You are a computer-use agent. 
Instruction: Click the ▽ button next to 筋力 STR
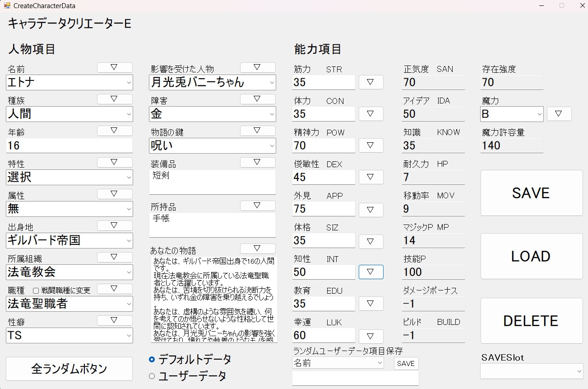(370, 82)
